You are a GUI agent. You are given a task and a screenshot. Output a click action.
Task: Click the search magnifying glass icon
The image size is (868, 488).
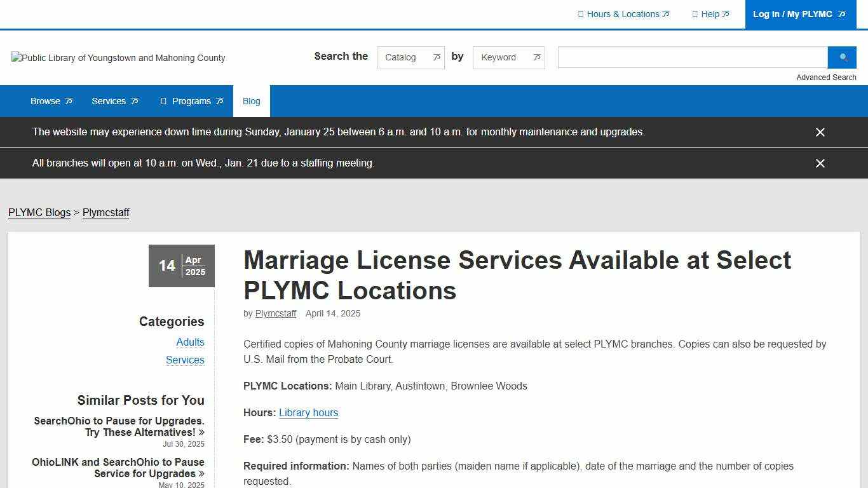pos(842,57)
